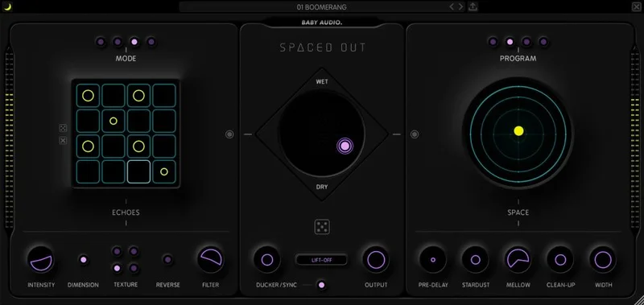Go to the previous preset arrow
The height and width of the screenshot is (305, 644).
point(452,6)
